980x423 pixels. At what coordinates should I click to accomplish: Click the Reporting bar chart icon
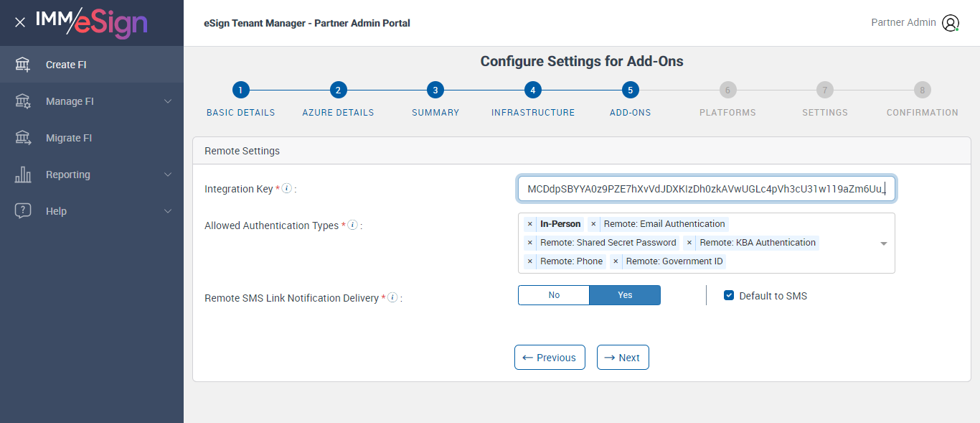click(23, 175)
